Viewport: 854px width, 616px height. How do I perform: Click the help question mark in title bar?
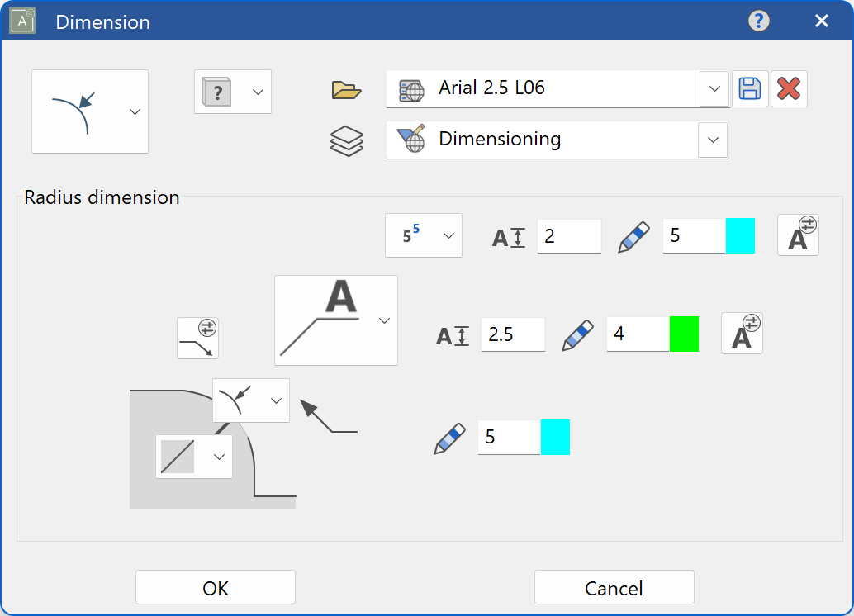tap(758, 21)
